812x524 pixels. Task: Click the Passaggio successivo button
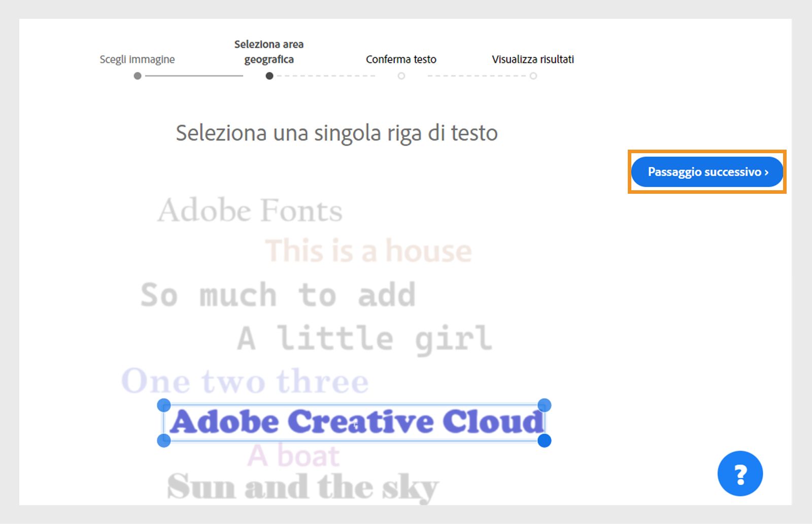(x=707, y=172)
